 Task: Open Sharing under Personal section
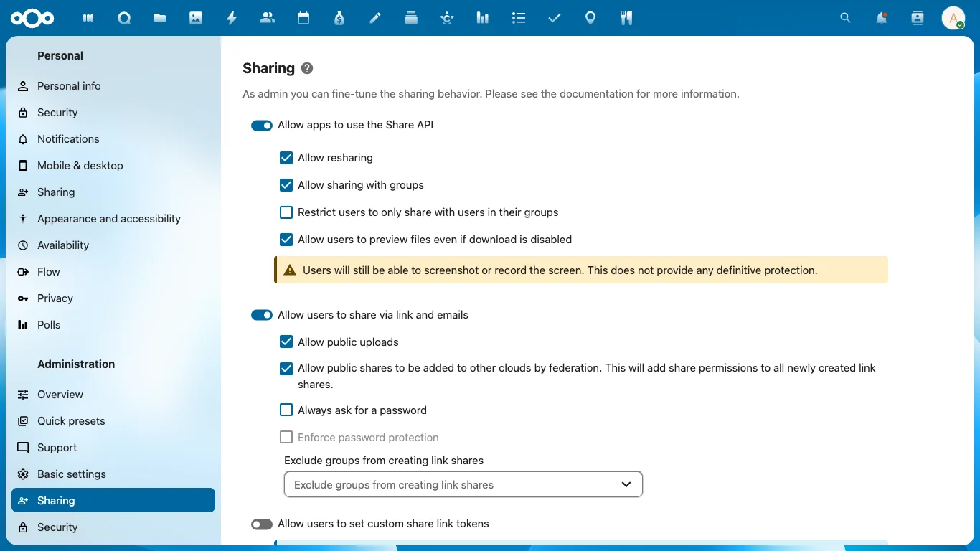coord(113,192)
